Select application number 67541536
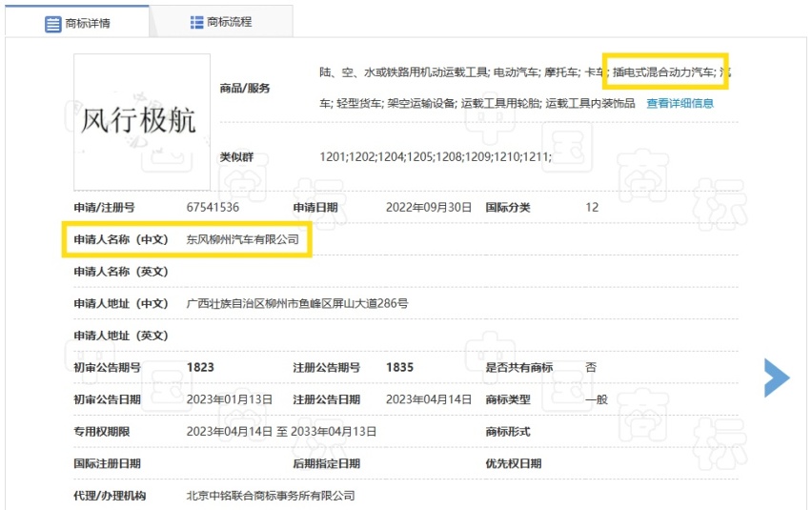The height and width of the screenshot is (510, 812). pyautogui.click(x=213, y=207)
